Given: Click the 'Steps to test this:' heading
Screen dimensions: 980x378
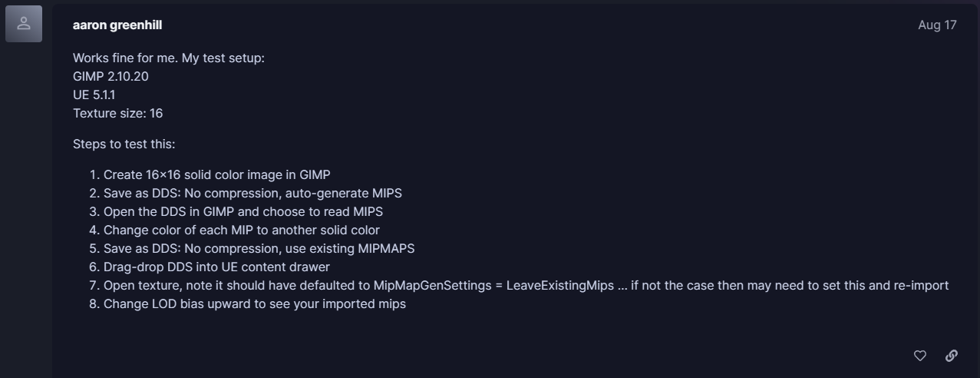Looking at the screenshot, I should click(x=124, y=144).
